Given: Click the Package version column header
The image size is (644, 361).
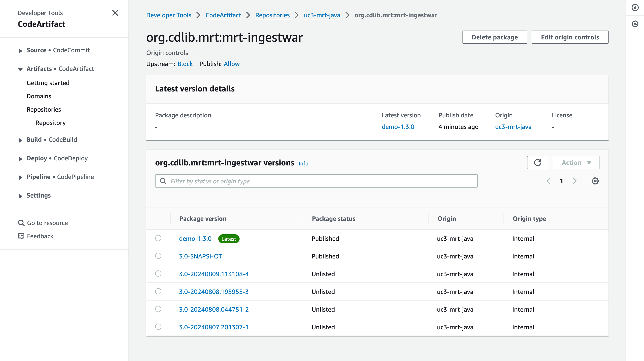Looking at the screenshot, I should (x=203, y=219).
